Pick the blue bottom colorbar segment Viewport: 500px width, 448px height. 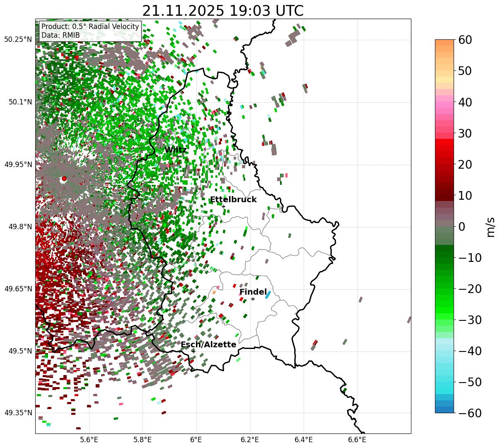pos(444,409)
